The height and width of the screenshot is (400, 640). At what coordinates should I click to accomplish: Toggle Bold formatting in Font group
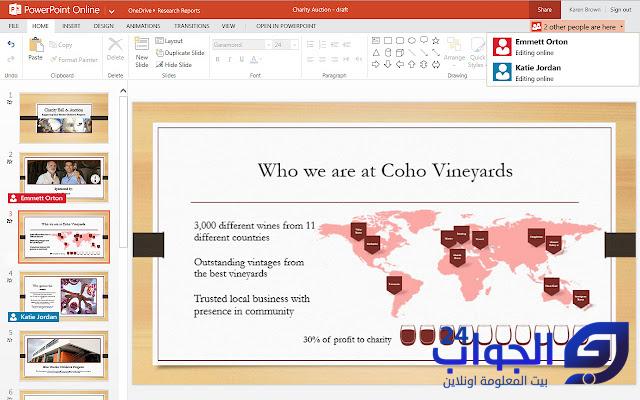[x=218, y=60]
